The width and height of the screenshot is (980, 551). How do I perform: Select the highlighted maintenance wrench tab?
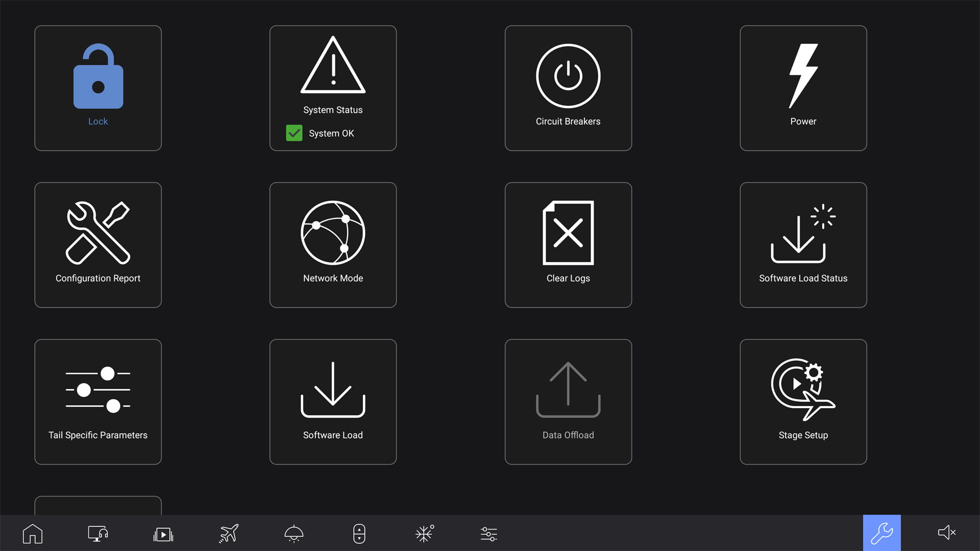[x=881, y=533]
